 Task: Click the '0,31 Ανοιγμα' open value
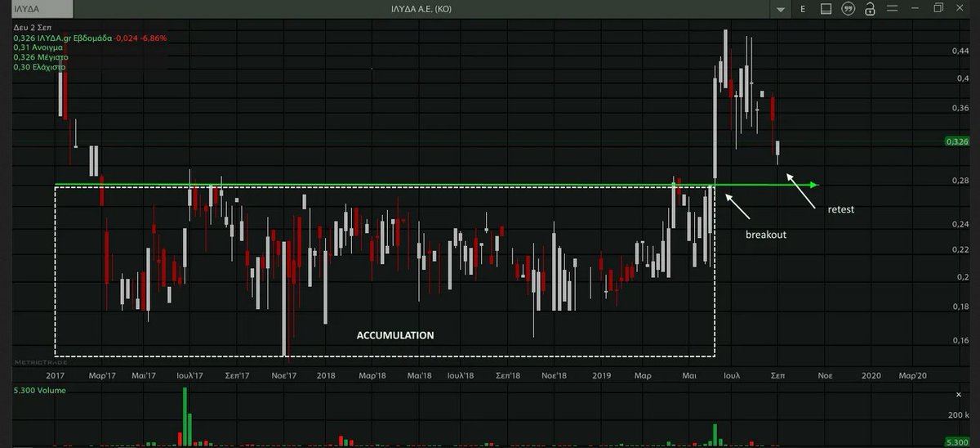tap(38, 47)
